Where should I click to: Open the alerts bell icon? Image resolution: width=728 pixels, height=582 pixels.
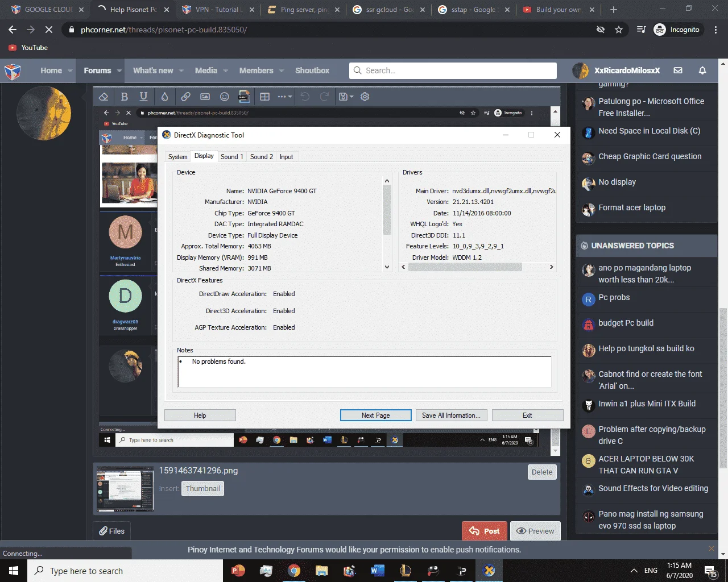pos(702,70)
